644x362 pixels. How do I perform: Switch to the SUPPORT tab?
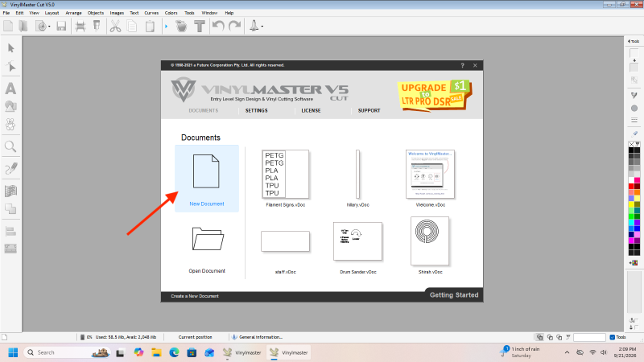pyautogui.click(x=369, y=110)
